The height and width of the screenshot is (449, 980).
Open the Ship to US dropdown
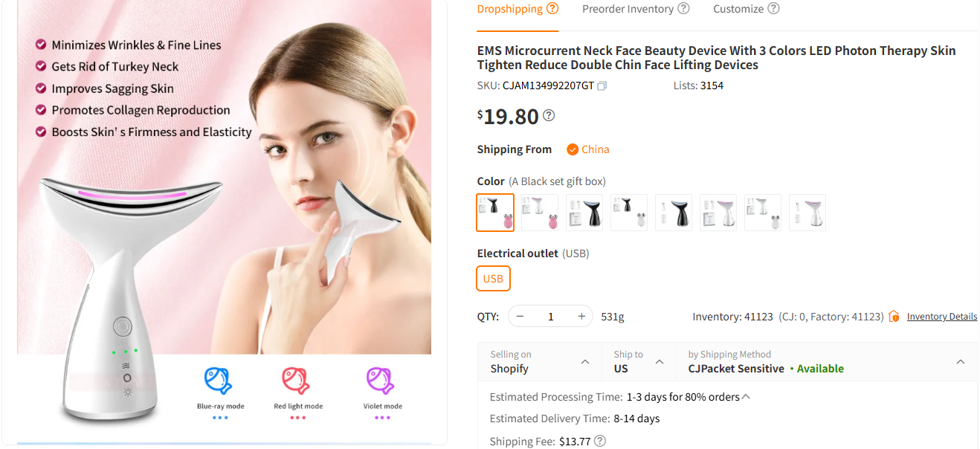pos(661,361)
